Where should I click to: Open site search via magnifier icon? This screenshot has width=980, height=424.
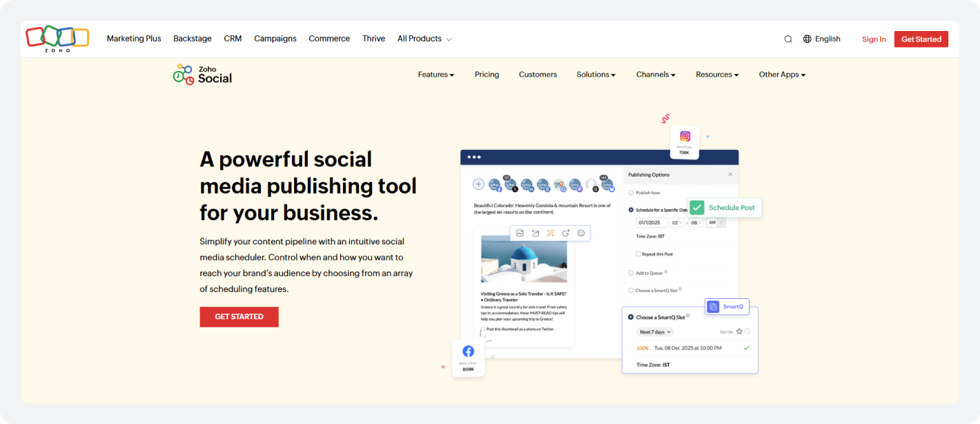pos(788,39)
